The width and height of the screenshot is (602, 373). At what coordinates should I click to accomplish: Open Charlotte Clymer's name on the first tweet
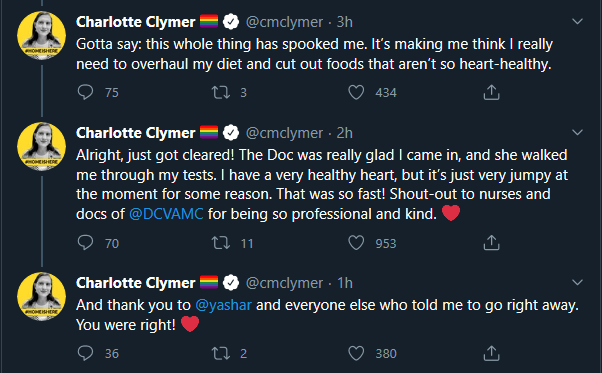click(136, 22)
